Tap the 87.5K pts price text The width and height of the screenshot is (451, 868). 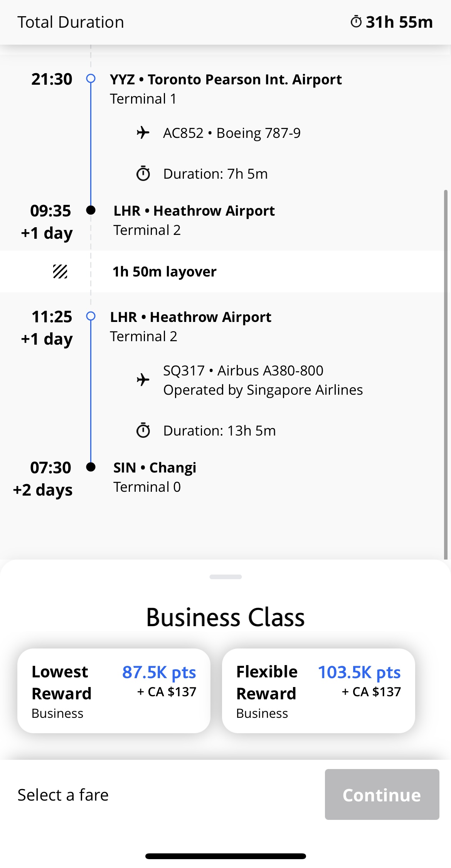pos(159,672)
